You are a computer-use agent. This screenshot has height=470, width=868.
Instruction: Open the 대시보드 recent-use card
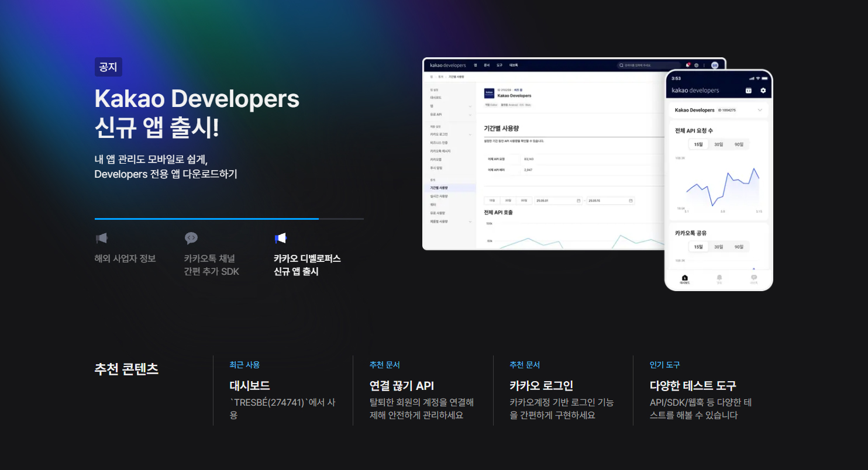coord(283,390)
